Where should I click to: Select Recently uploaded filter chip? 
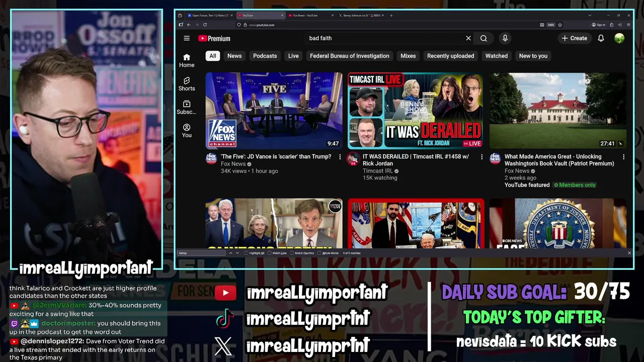[x=451, y=56]
